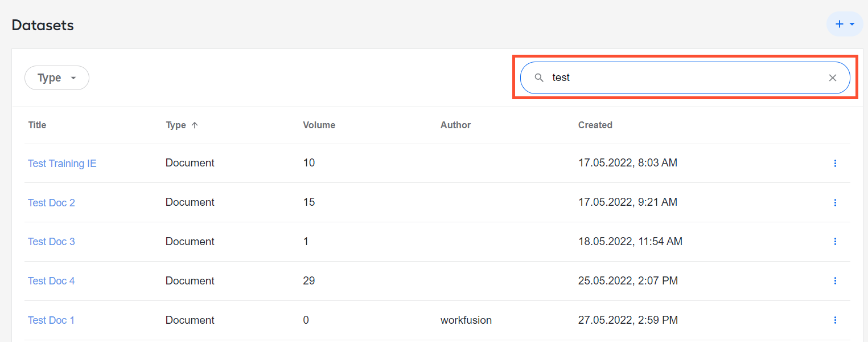
Task: Open the Type filter dropdown
Action: tap(57, 78)
